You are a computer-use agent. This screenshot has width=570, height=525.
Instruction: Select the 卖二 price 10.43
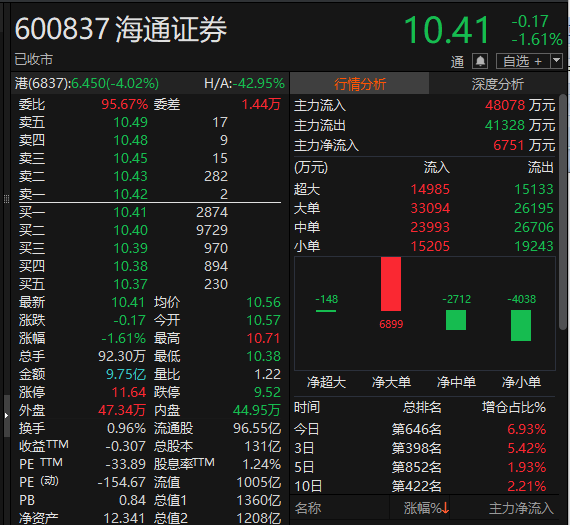coord(131,176)
